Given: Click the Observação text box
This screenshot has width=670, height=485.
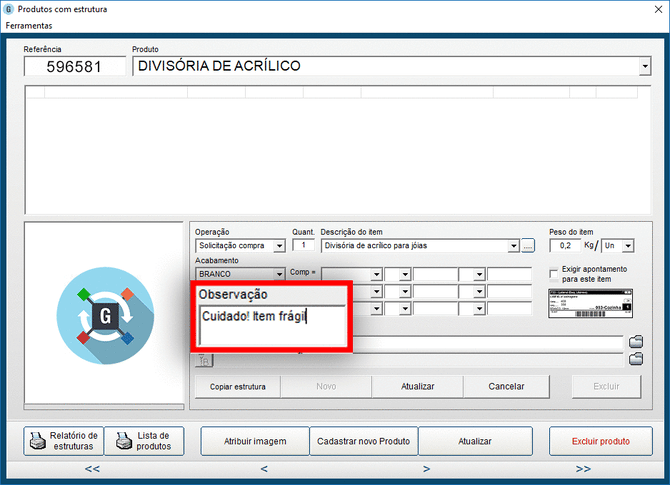Looking at the screenshot, I should coord(272,325).
